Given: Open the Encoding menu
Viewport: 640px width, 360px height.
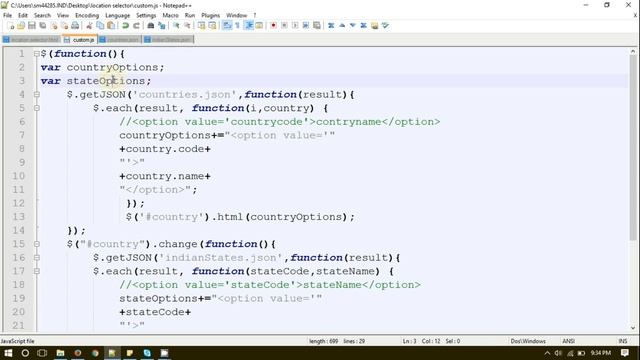Looking at the screenshot, I should pos(87,16).
